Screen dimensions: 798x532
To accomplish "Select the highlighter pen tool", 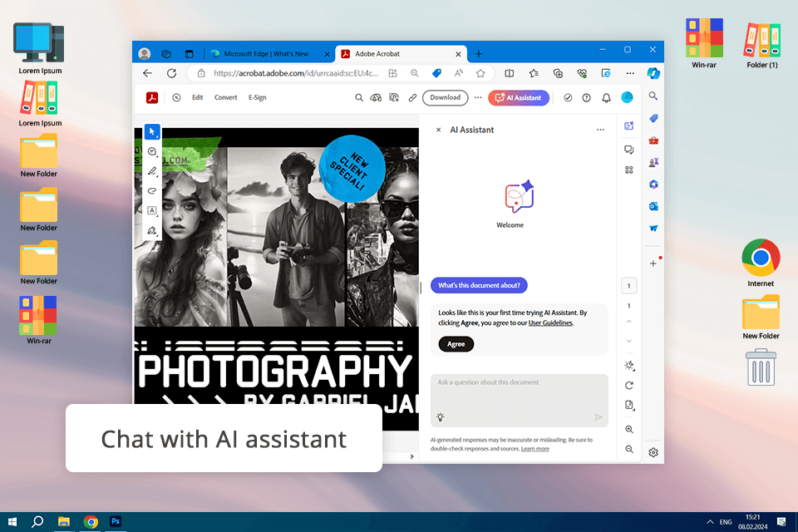I will [152, 171].
